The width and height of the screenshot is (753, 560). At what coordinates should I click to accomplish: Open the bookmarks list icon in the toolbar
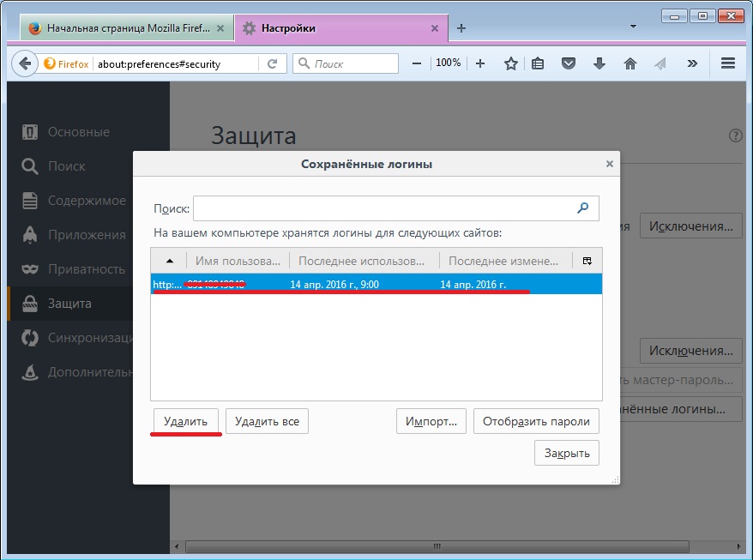click(x=538, y=63)
